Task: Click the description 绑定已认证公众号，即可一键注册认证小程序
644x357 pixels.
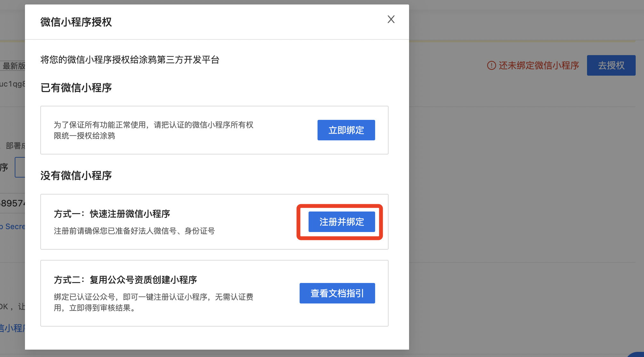Action: [154, 302]
